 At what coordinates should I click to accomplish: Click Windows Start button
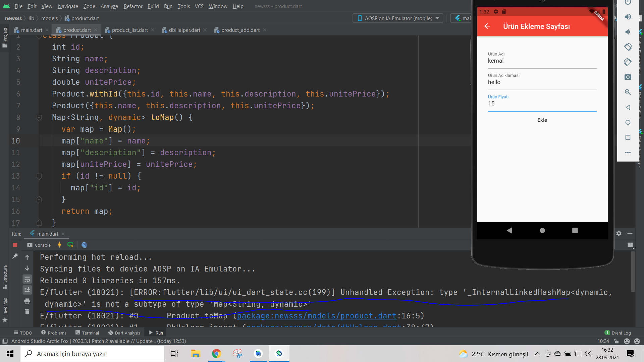[10, 354]
